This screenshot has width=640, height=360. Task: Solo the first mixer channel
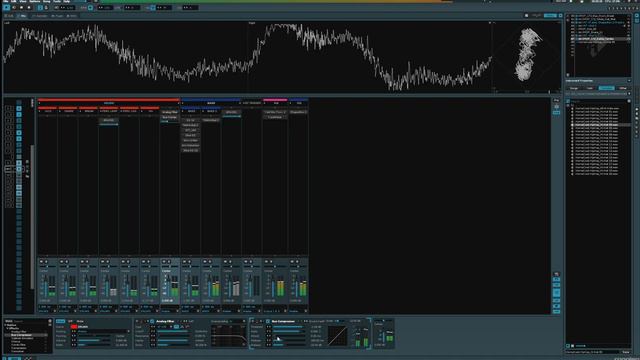(46, 262)
